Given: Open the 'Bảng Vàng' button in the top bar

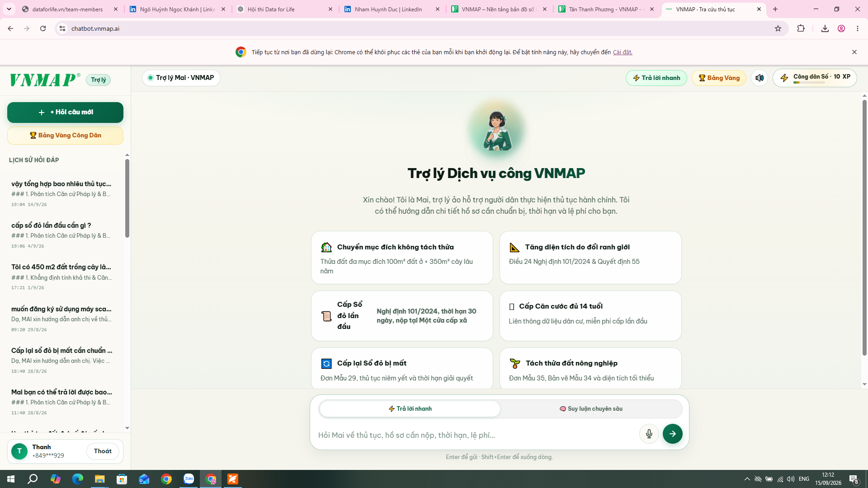Looking at the screenshot, I should pos(719,78).
